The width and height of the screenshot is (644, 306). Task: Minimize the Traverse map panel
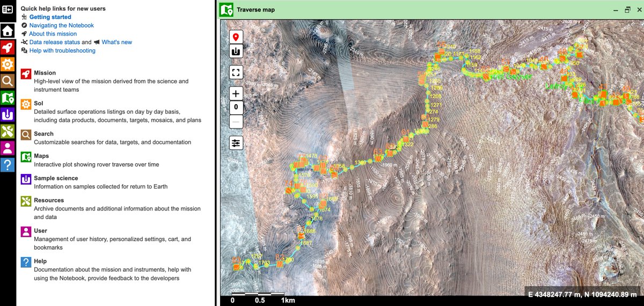[616, 10]
